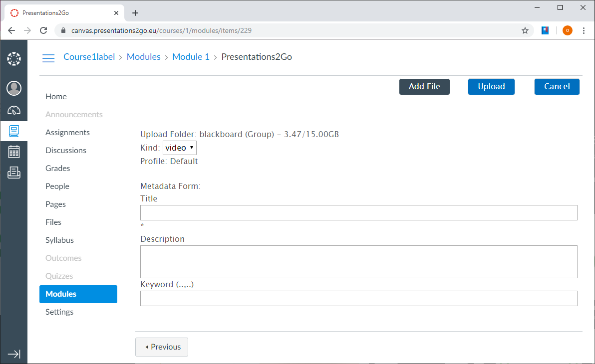Open a new browser tab
The width and height of the screenshot is (595, 364).
(x=135, y=13)
